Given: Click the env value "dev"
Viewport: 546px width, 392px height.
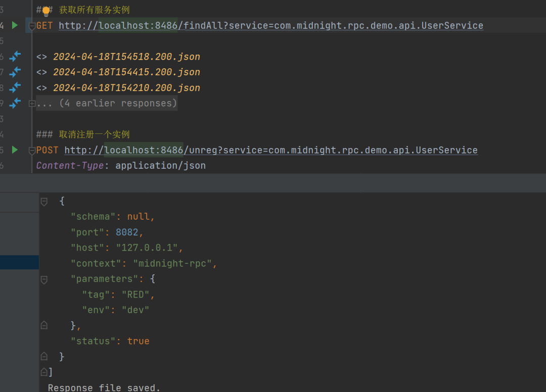Looking at the screenshot, I should coord(135,310).
